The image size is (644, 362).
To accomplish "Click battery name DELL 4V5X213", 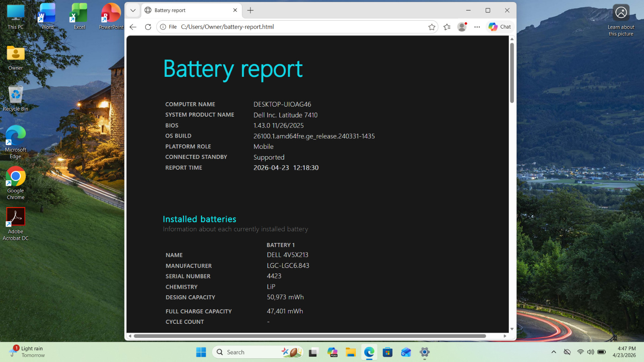I will (x=287, y=255).
